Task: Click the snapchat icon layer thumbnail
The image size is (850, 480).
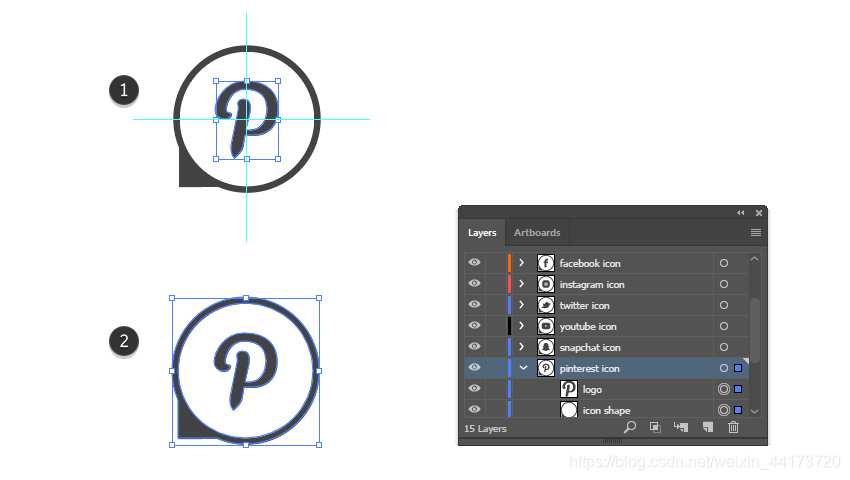Action: 546,347
